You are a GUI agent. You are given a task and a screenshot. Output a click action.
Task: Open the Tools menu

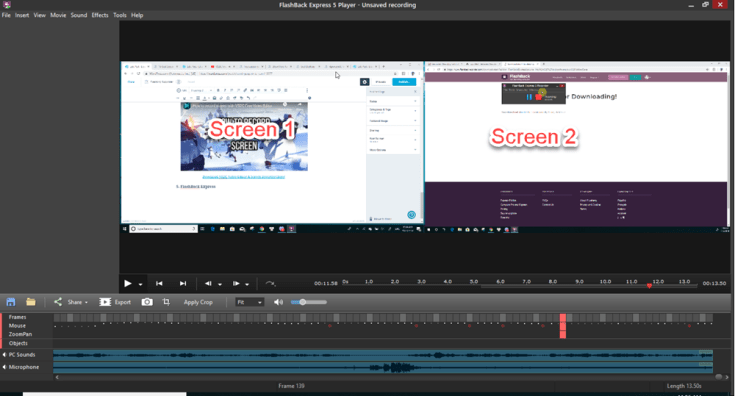120,15
